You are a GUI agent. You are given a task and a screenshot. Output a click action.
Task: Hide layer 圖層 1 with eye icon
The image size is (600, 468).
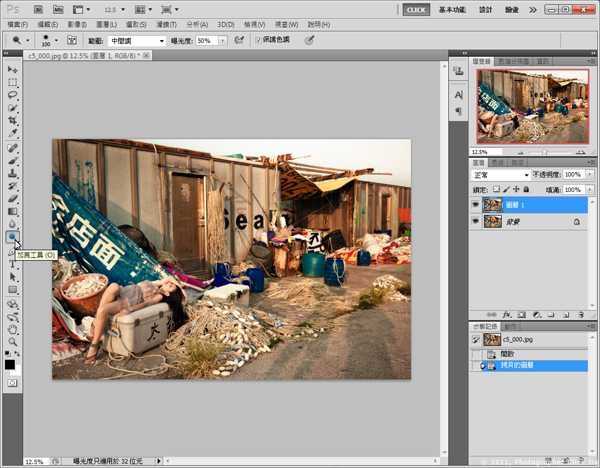coord(476,204)
